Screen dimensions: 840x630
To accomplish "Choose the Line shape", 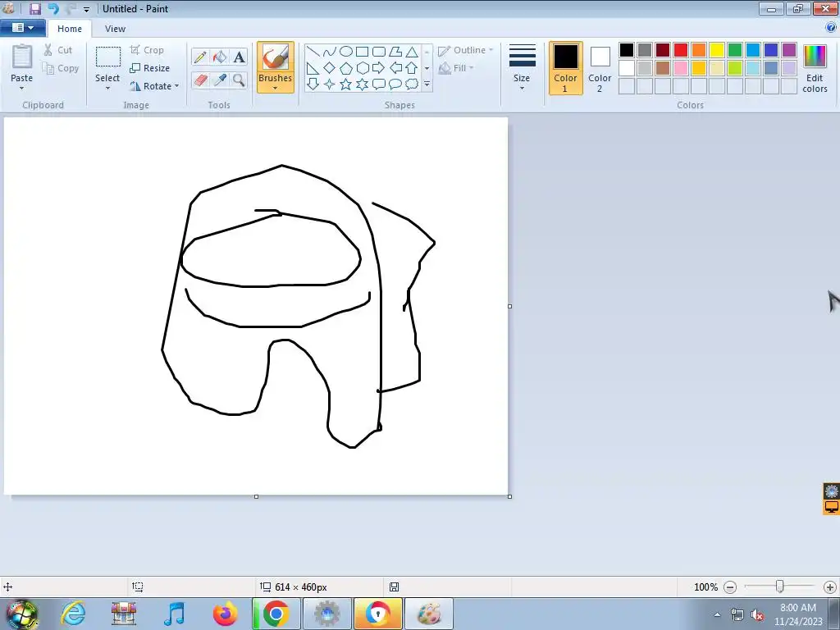I will point(313,52).
